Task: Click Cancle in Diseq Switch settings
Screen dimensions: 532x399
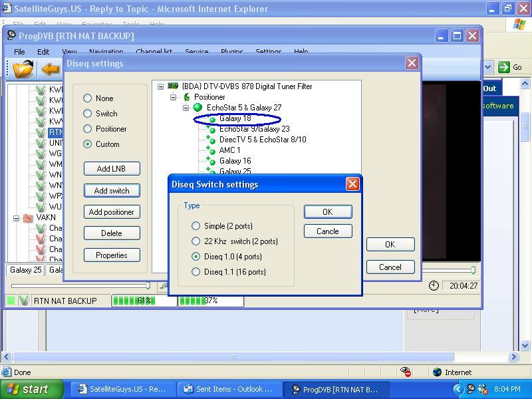Action: [x=328, y=231]
